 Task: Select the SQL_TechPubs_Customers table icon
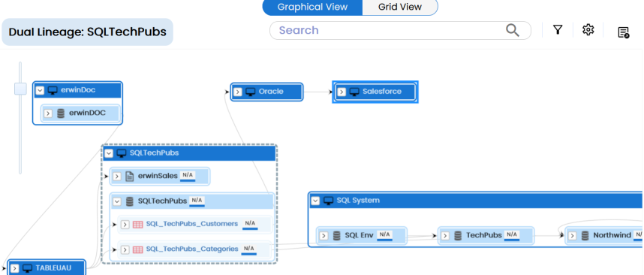point(138,225)
